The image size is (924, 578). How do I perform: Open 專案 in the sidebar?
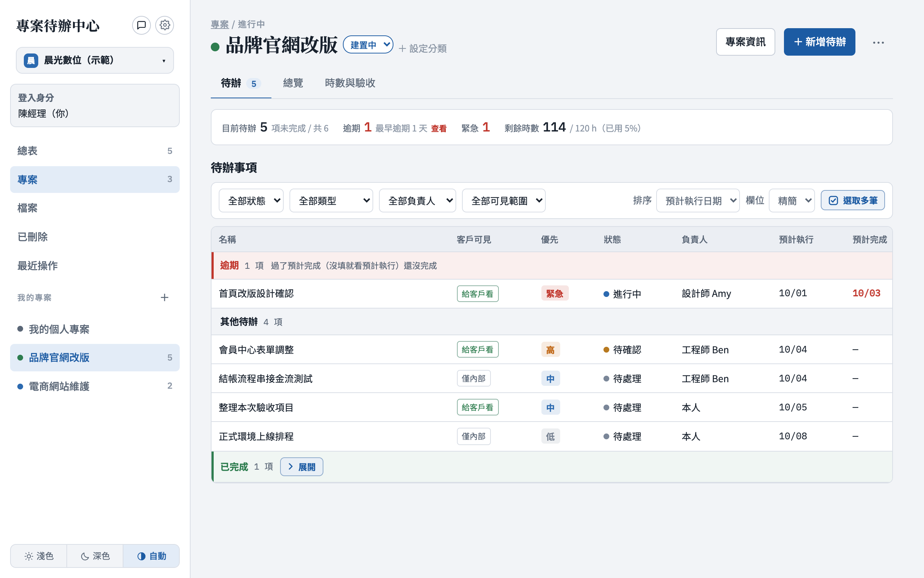click(95, 179)
